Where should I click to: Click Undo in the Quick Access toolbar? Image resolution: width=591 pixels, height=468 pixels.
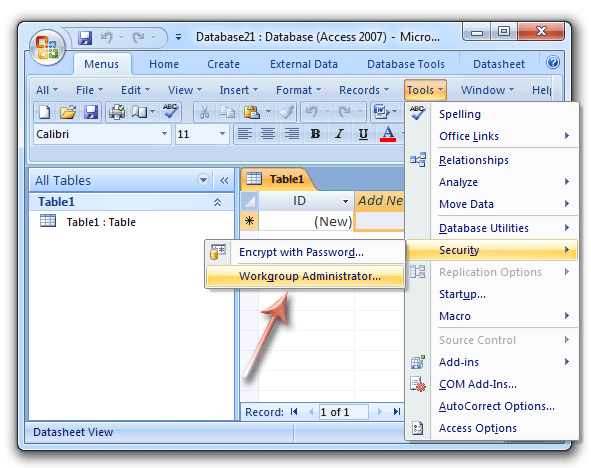click(x=106, y=37)
